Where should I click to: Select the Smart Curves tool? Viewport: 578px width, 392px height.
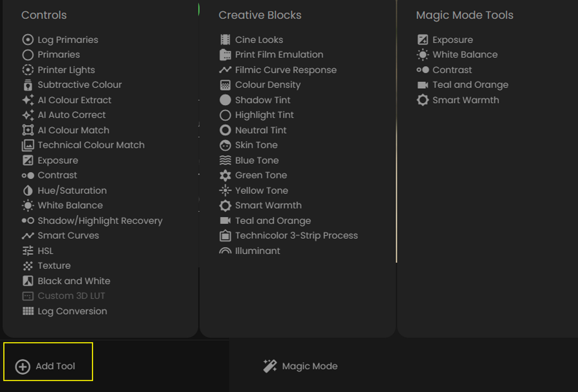pyautogui.click(x=60, y=236)
